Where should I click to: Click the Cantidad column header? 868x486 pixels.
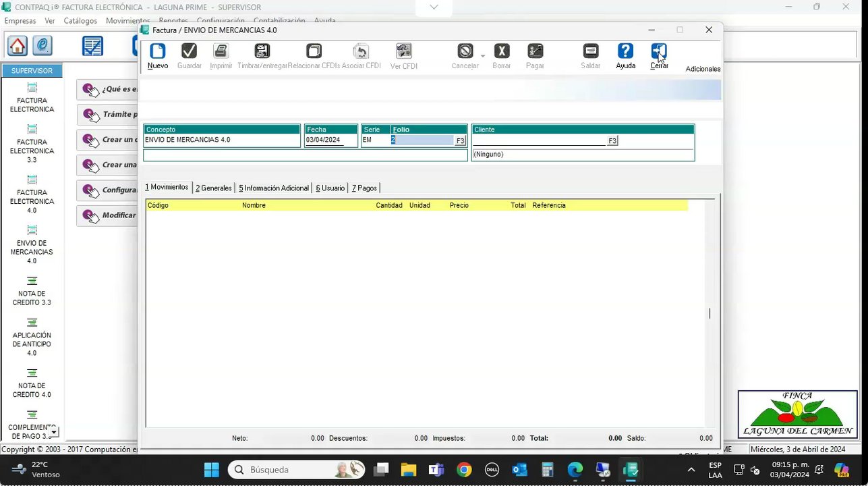click(x=389, y=205)
